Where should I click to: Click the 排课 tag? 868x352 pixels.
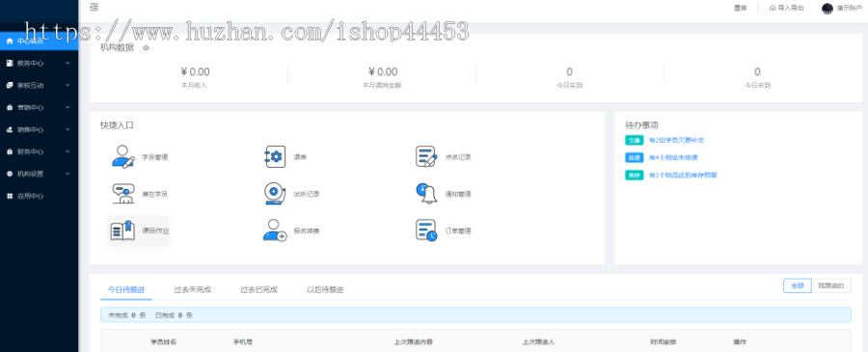point(634,158)
